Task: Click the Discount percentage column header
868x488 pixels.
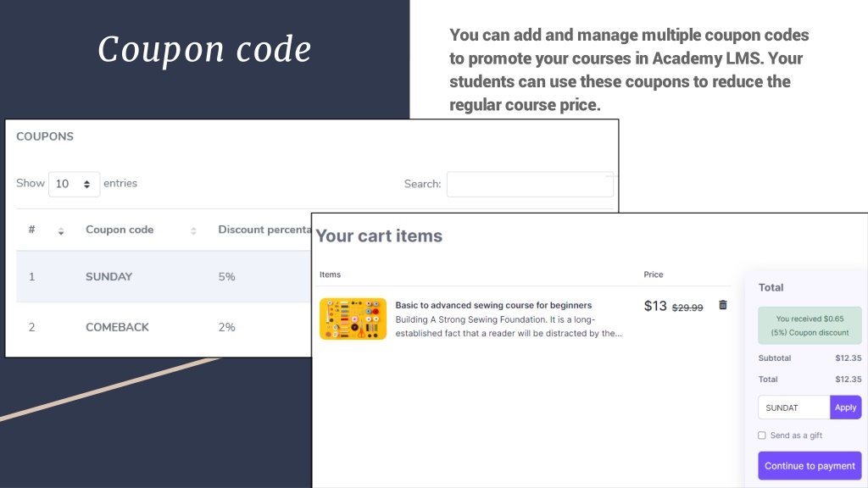Action: [264, 230]
